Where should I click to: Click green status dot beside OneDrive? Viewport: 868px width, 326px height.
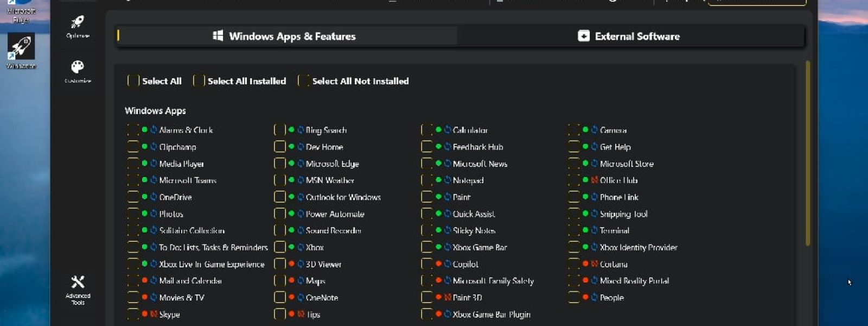pyautogui.click(x=145, y=197)
